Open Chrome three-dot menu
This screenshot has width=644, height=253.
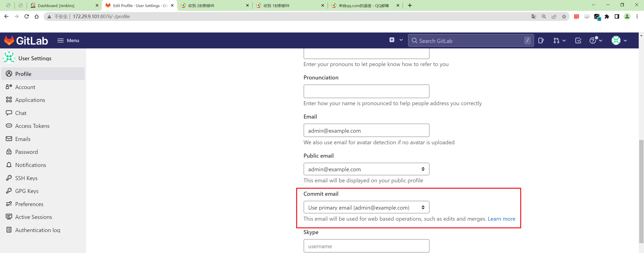point(637,16)
